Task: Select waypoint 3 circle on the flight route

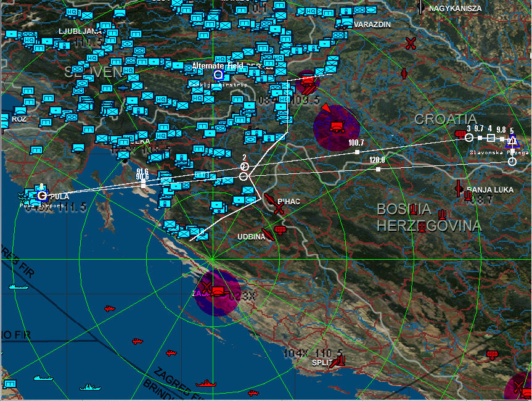Action: click(469, 138)
